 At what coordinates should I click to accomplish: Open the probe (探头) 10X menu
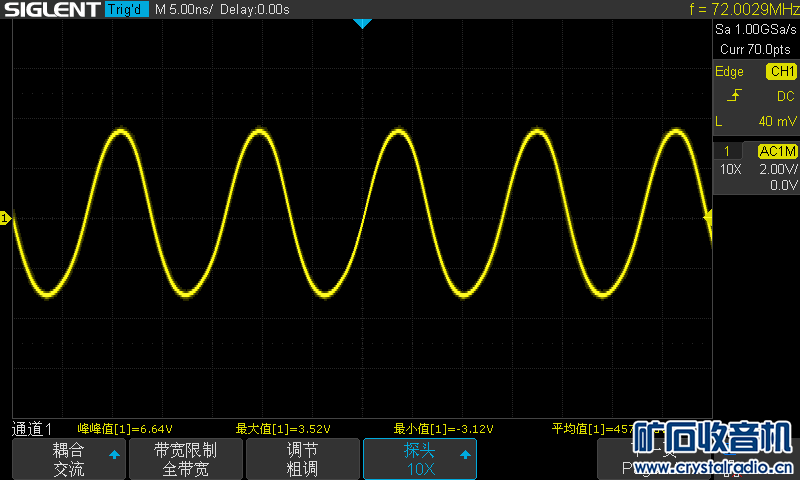420,459
